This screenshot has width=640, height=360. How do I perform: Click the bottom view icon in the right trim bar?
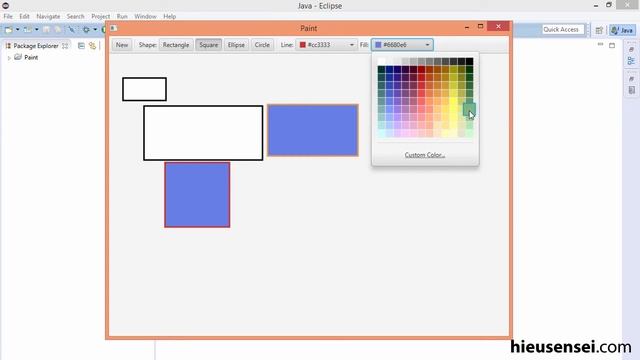(x=631, y=90)
